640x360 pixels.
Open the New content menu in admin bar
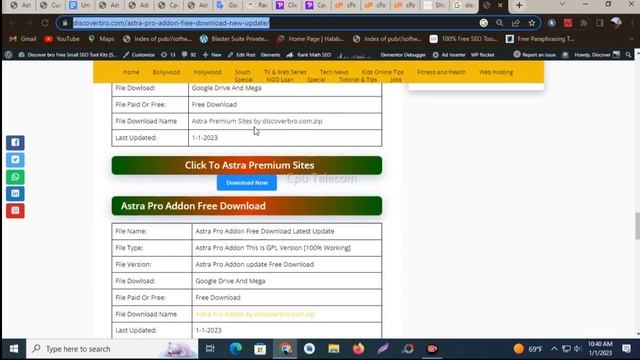point(212,55)
